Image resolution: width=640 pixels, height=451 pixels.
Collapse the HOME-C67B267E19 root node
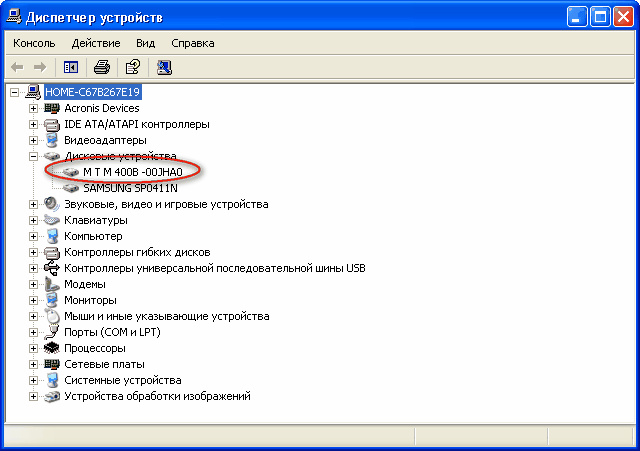point(14,92)
